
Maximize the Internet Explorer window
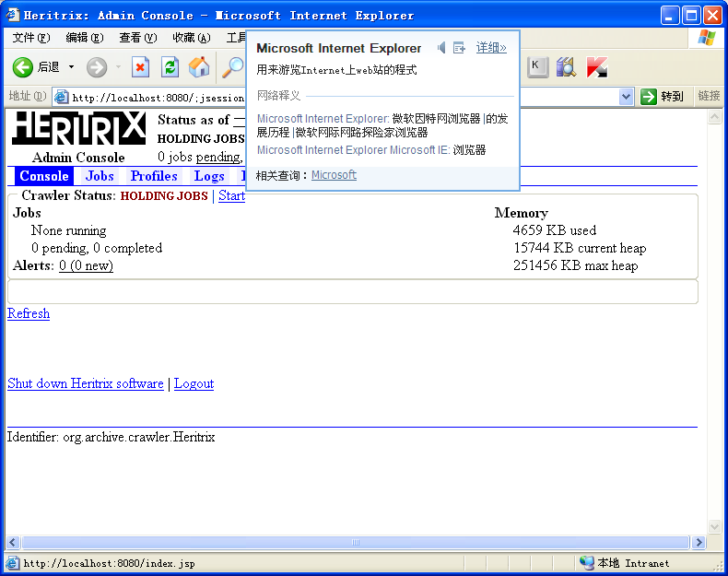pos(691,16)
